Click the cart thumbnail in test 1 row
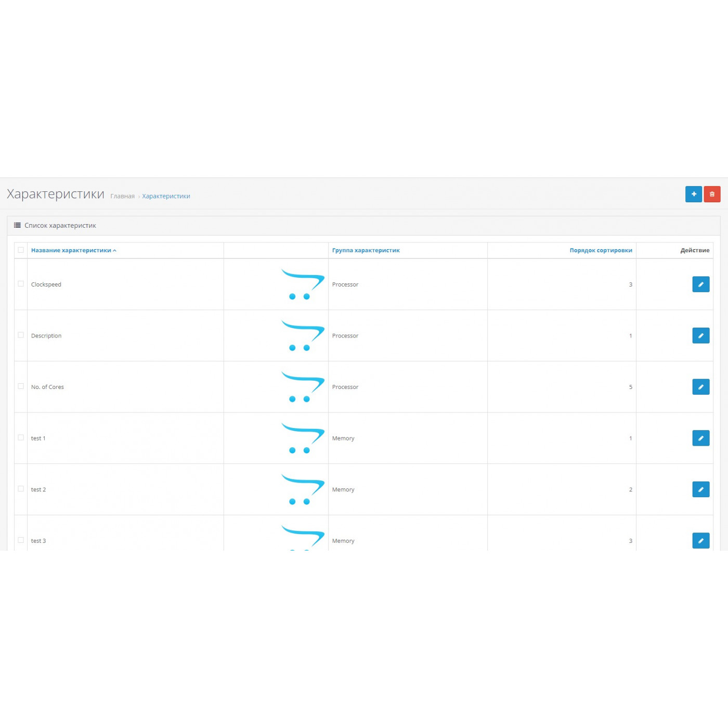The image size is (728, 728). 302,438
